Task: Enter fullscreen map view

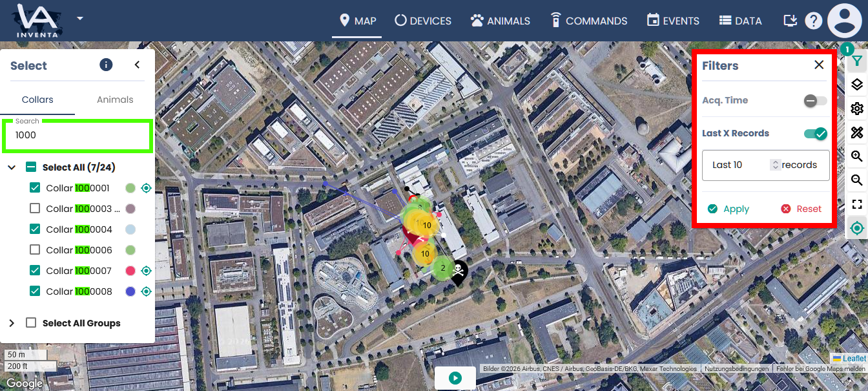Action: 856,204
